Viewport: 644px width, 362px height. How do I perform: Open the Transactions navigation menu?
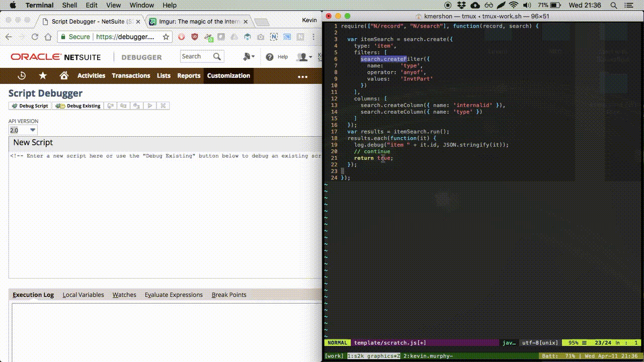point(131,76)
